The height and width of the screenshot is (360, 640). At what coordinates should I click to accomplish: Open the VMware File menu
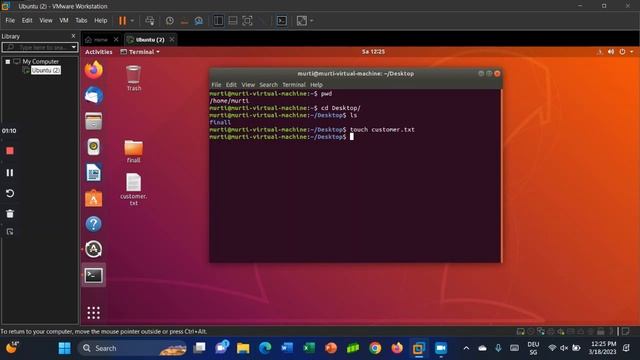10,20
